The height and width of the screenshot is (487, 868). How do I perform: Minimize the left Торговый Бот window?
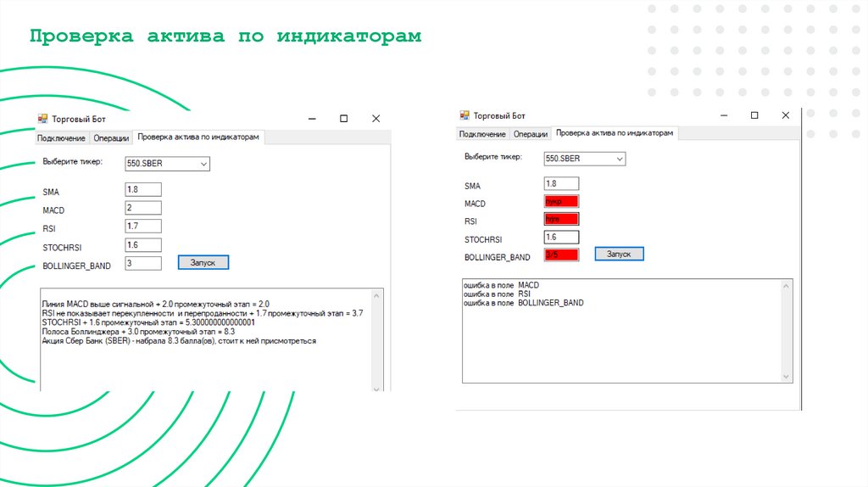coord(312,119)
